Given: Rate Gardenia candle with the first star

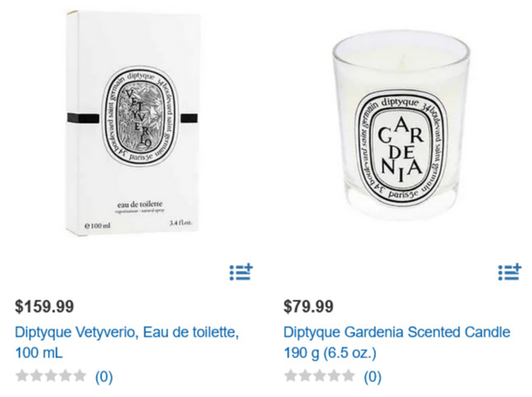Looking at the screenshot, I should [x=291, y=376].
